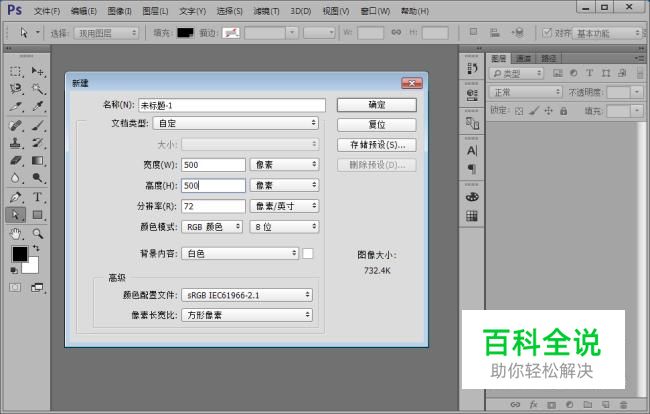The image size is (650, 414).
Task: Open document type dropdown set to 自定
Action: click(235, 123)
